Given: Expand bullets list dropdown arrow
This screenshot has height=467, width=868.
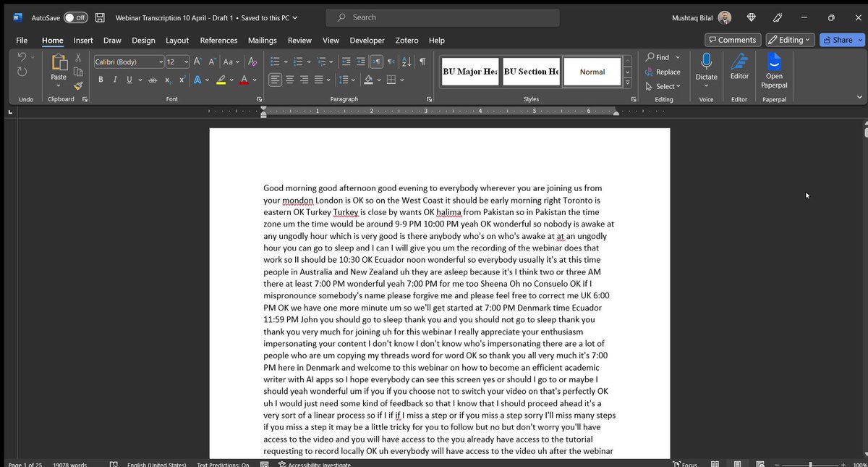Looking at the screenshot, I should (286, 62).
